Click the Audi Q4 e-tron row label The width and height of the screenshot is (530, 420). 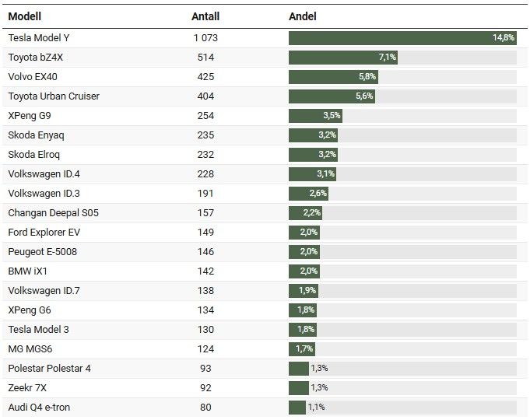pos(40,408)
